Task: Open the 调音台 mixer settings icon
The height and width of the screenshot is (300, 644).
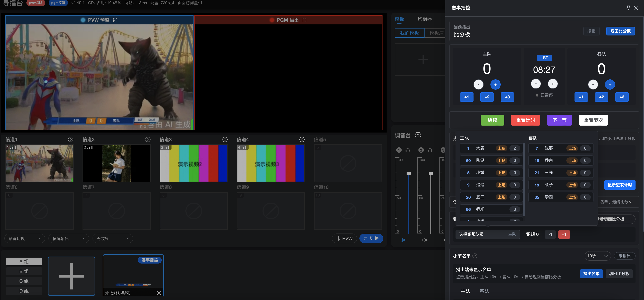Action: [418, 135]
